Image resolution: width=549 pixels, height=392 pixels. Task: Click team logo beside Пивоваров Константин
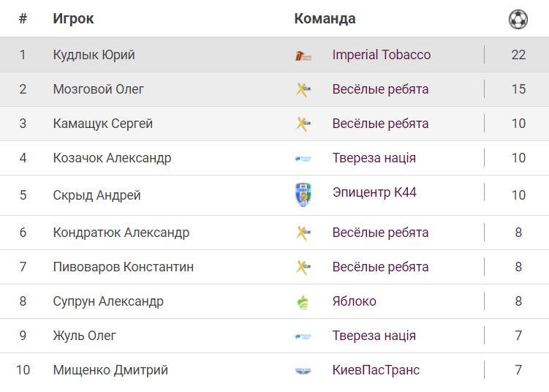[x=303, y=267]
